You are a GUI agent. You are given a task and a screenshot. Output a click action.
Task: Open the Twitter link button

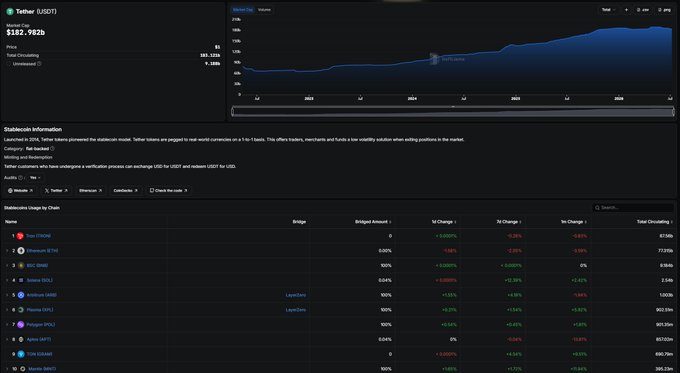[x=56, y=190]
